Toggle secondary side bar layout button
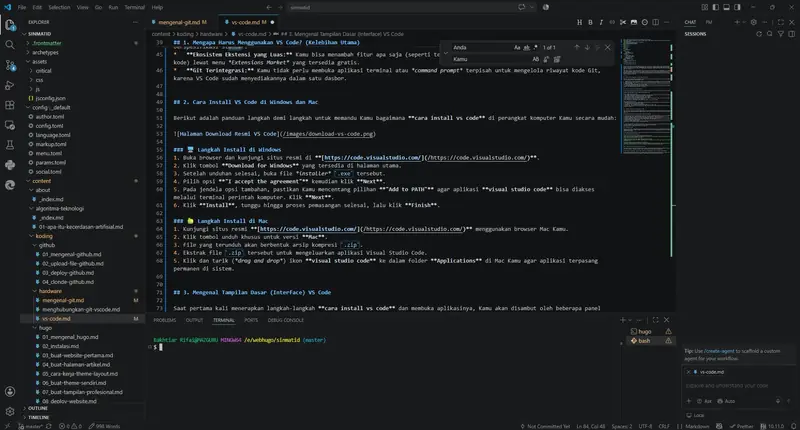 737,7
